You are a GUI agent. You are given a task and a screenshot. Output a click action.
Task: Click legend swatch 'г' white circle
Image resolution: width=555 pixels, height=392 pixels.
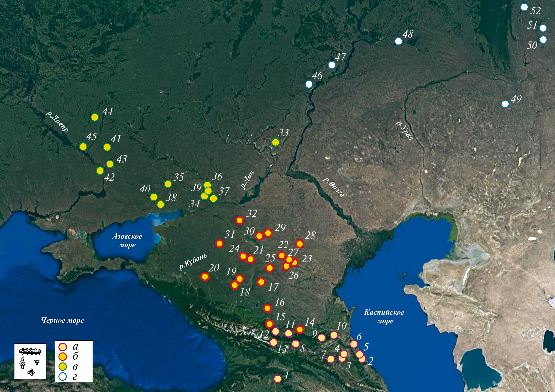tap(63, 377)
